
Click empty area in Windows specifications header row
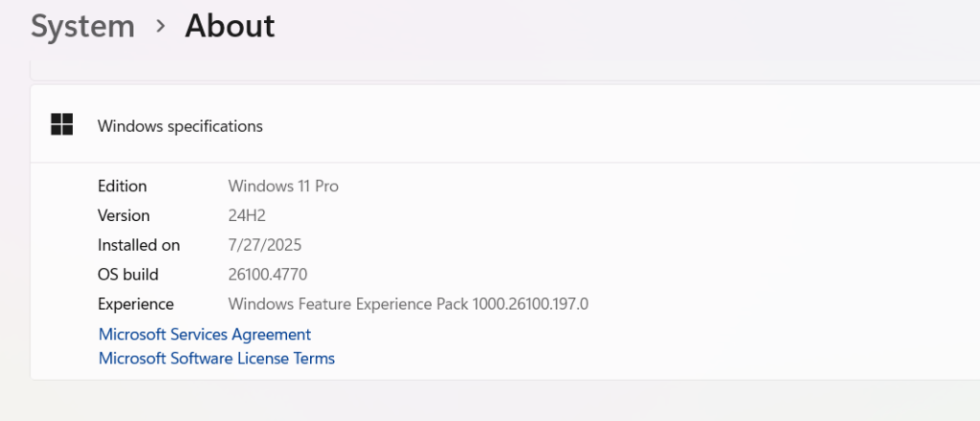point(619,124)
